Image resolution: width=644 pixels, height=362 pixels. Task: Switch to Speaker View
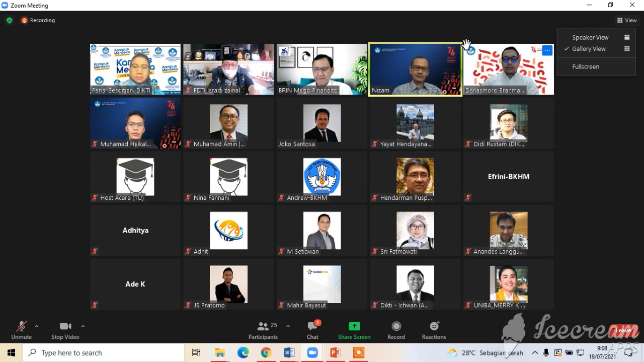[590, 37]
